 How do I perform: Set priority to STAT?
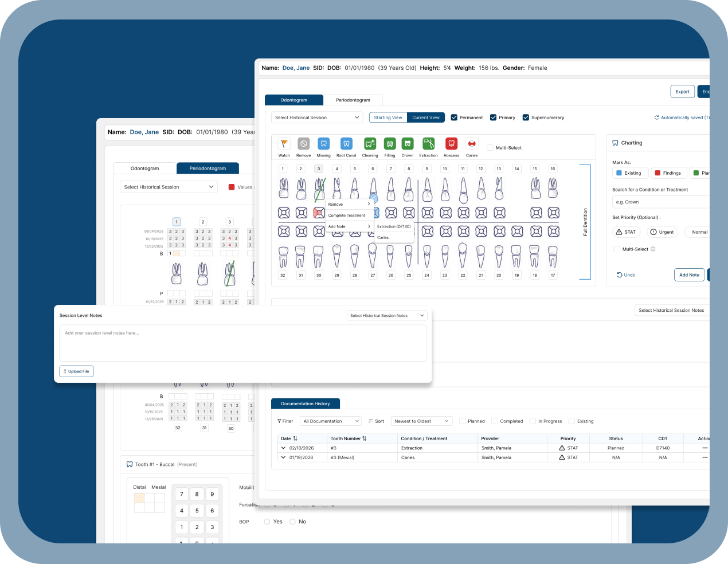tap(625, 232)
